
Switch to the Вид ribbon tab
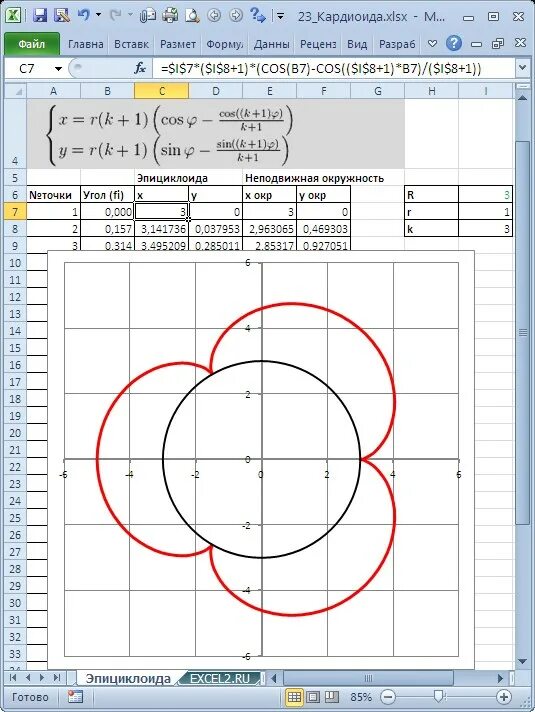(x=357, y=44)
